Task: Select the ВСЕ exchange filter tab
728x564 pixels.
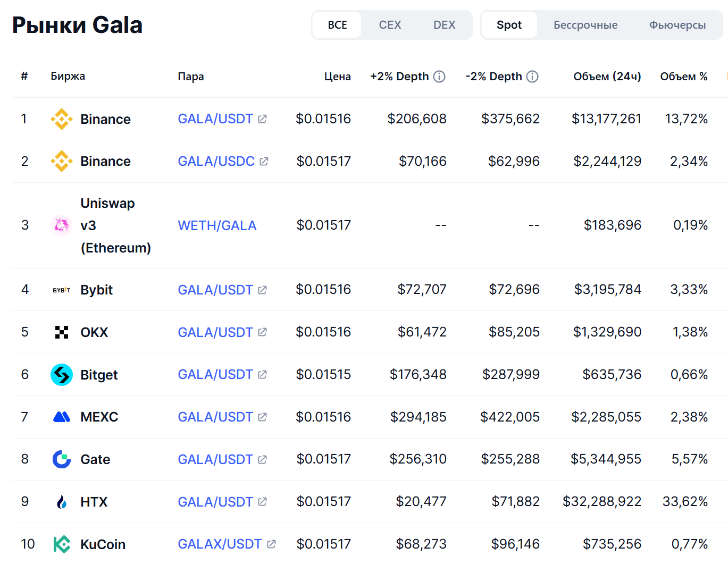Action: pos(337,25)
